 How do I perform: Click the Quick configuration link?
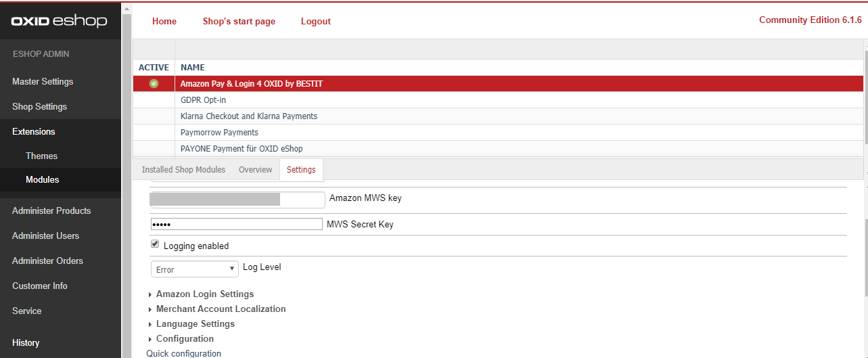coord(184,353)
